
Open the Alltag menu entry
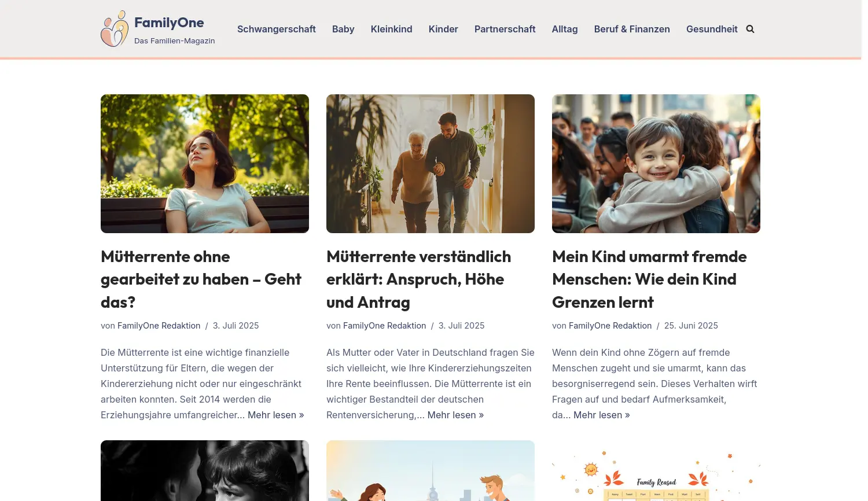pos(565,29)
